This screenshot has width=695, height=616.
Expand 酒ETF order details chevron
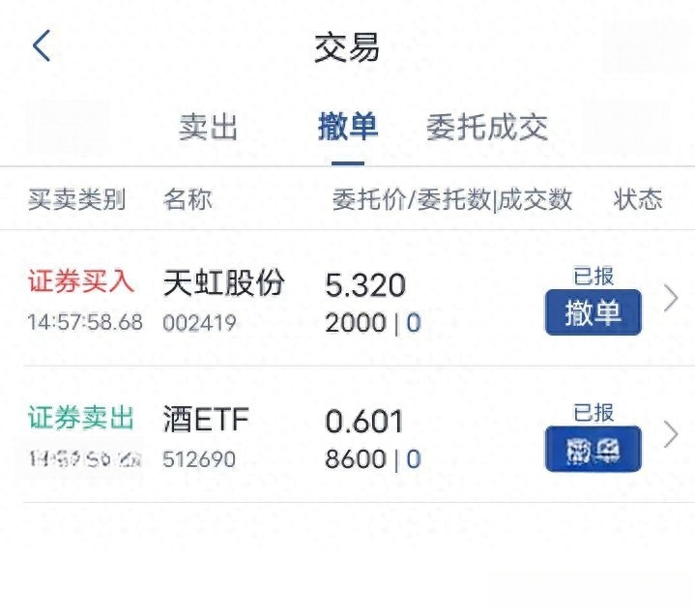coord(671,434)
